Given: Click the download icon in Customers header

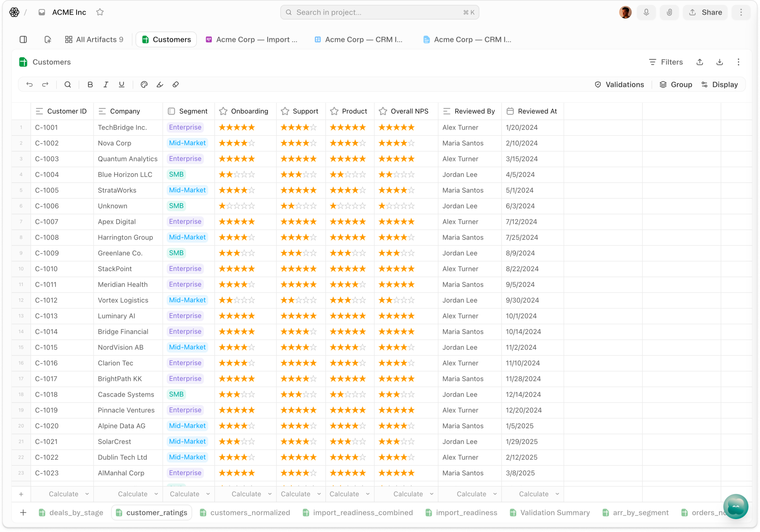Looking at the screenshot, I should [x=720, y=62].
